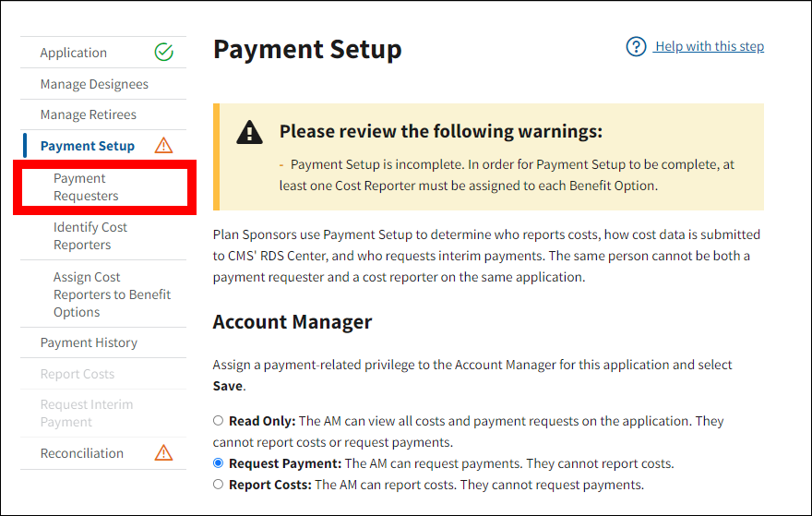Open the Reconciliation sidebar item
Image resolution: width=812 pixels, height=516 pixels.
coord(82,453)
